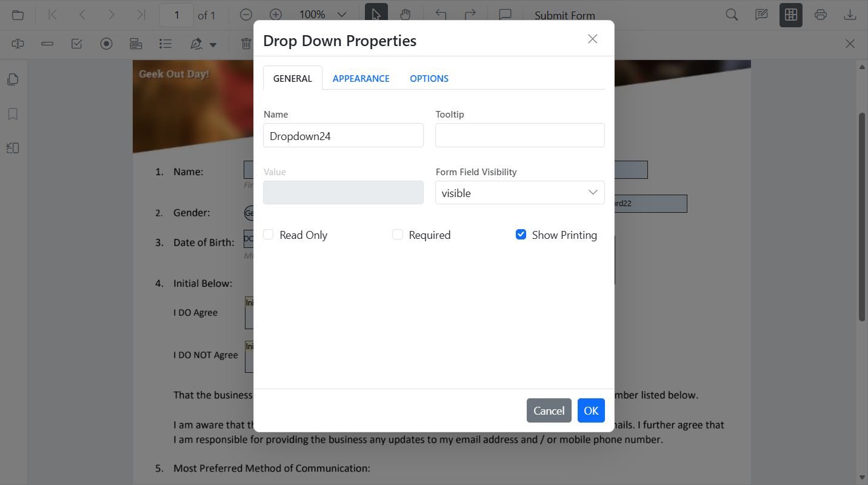Open the OPTIONS tab
Image resolution: width=868 pixels, height=485 pixels.
[429, 78]
